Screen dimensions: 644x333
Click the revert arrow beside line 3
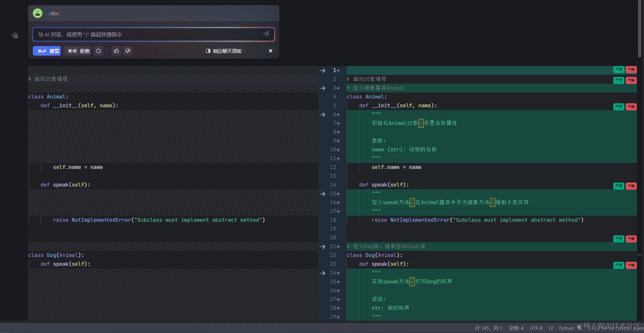click(x=323, y=88)
